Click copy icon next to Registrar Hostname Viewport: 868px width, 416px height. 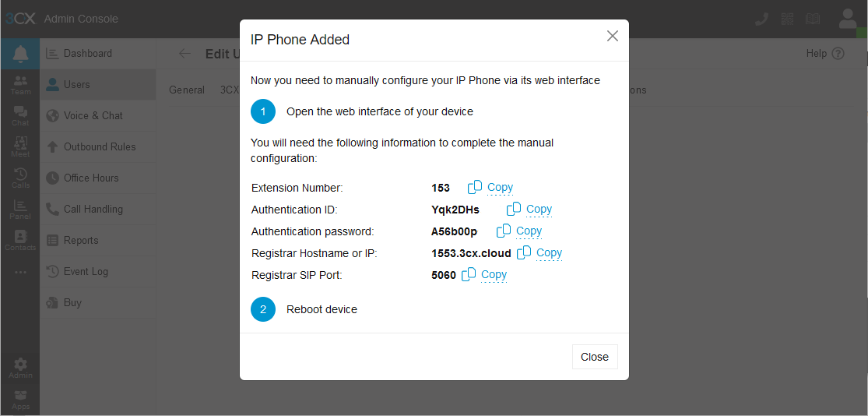coord(524,253)
